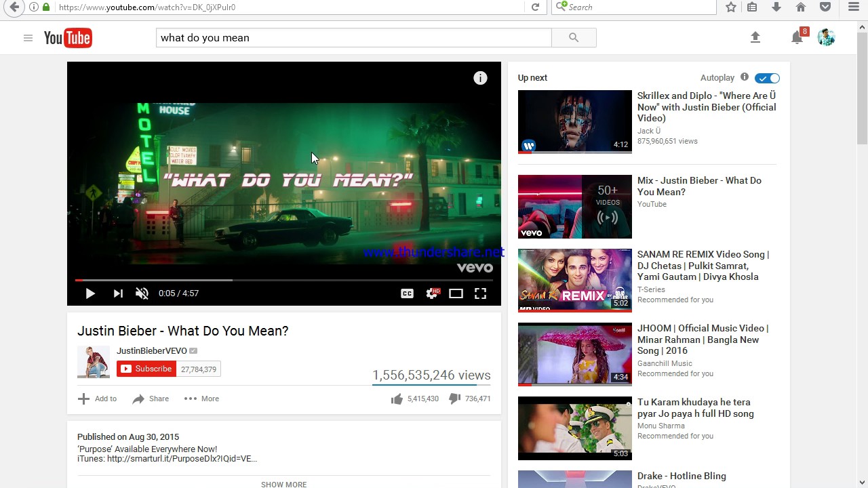Play the video
Image resolution: width=868 pixels, height=488 pixels.
(90, 293)
